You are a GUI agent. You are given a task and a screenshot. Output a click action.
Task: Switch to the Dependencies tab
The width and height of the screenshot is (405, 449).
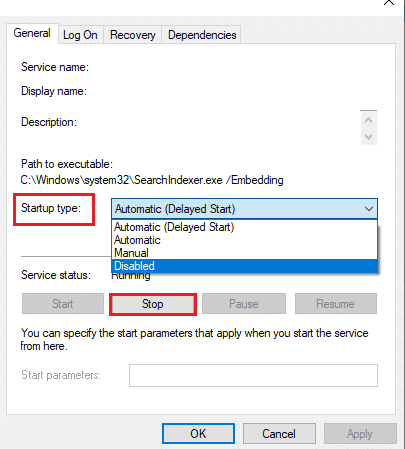[202, 35]
